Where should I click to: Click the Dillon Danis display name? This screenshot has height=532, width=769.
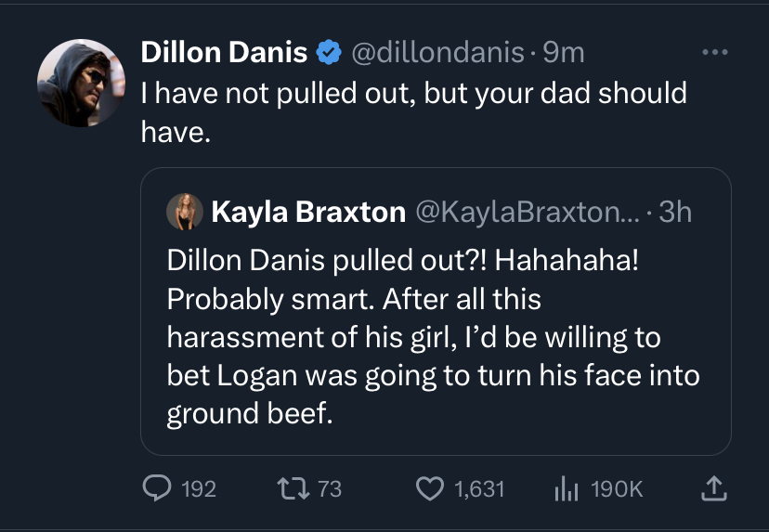point(224,53)
